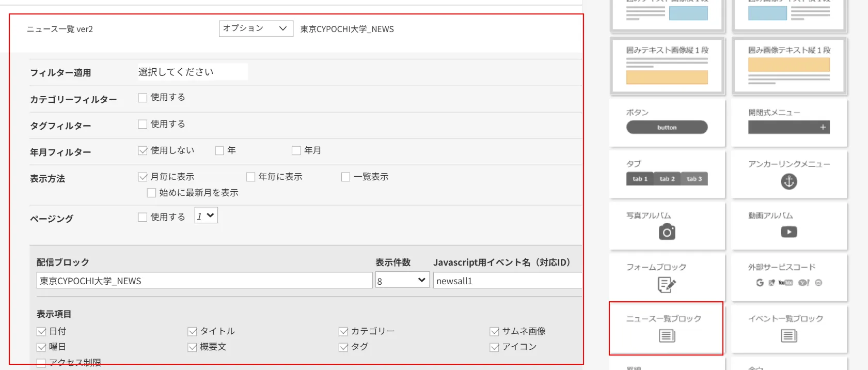Image resolution: width=868 pixels, height=370 pixels.
Task: Select the ニュース一覧ブロック label text
Action: [x=664, y=319]
